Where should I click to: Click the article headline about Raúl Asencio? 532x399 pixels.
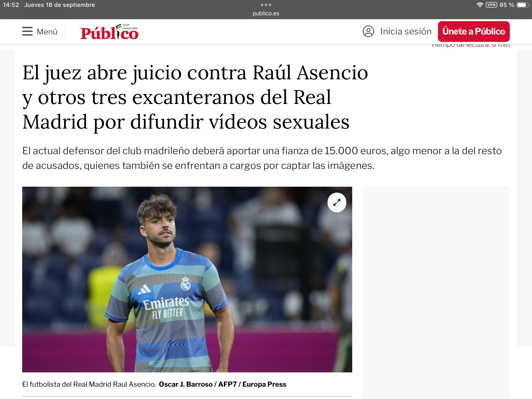(195, 97)
